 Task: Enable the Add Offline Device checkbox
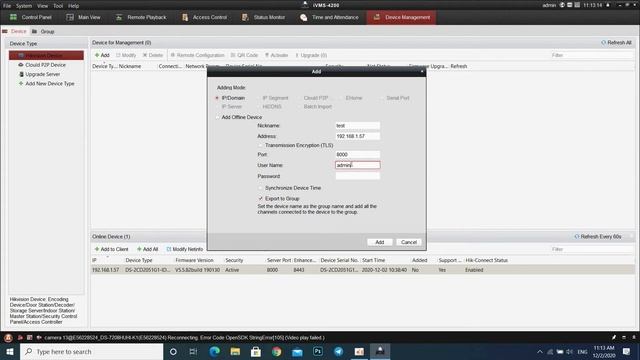coord(218,117)
